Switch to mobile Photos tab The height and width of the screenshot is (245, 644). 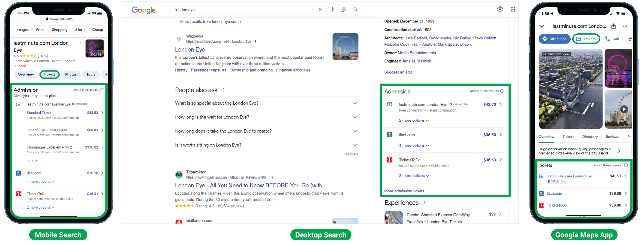[x=71, y=75]
